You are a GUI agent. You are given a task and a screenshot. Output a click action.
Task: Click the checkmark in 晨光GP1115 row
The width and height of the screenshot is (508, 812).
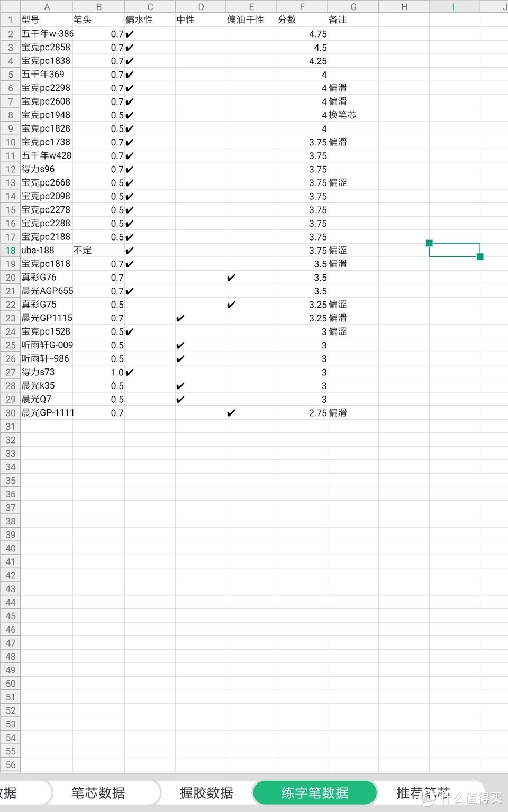[x=180, y=318]
